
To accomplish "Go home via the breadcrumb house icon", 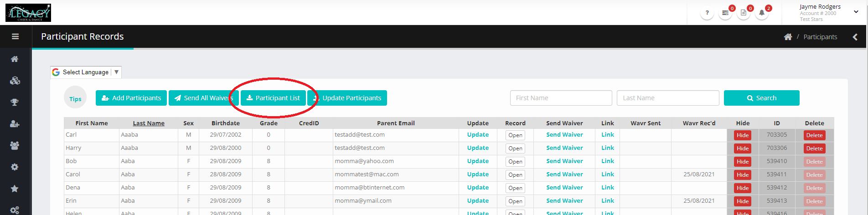I will tap(788, 37).
